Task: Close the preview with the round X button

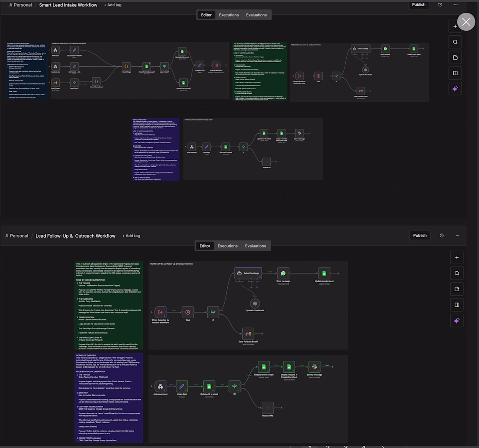Action: (x=466, y=22)
